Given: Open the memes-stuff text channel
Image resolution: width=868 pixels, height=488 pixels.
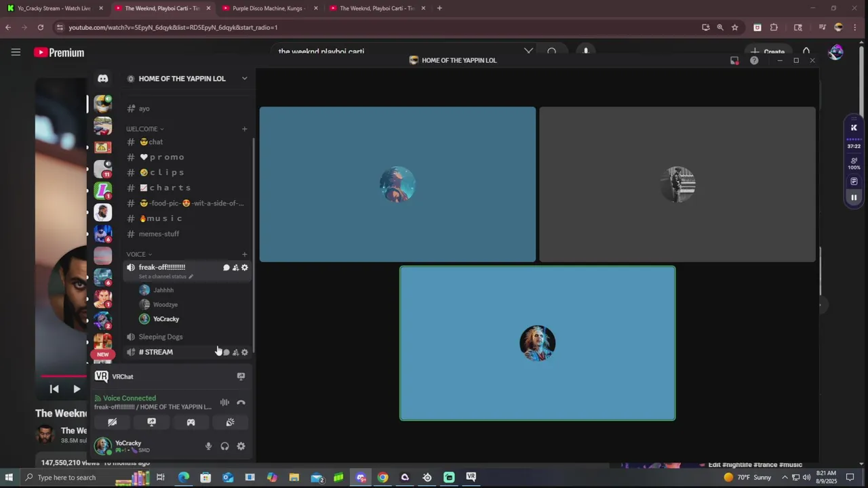Looking at the screenshot, I should (186, 234).
